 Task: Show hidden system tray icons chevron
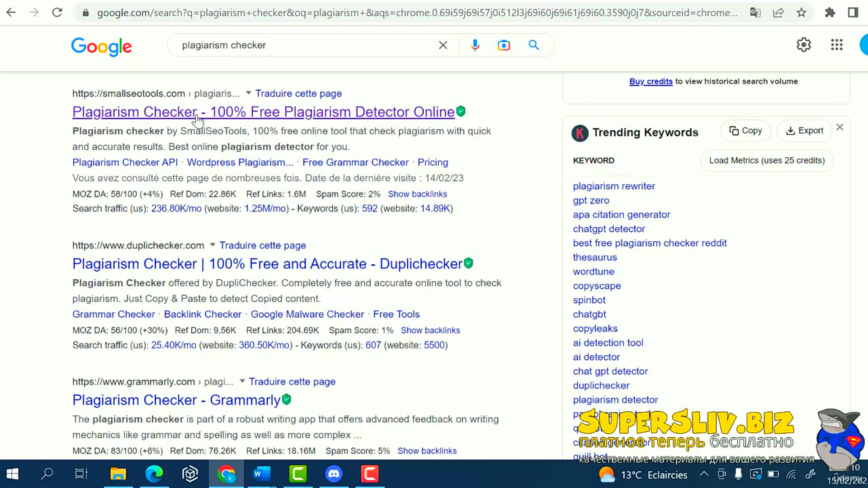704,474
